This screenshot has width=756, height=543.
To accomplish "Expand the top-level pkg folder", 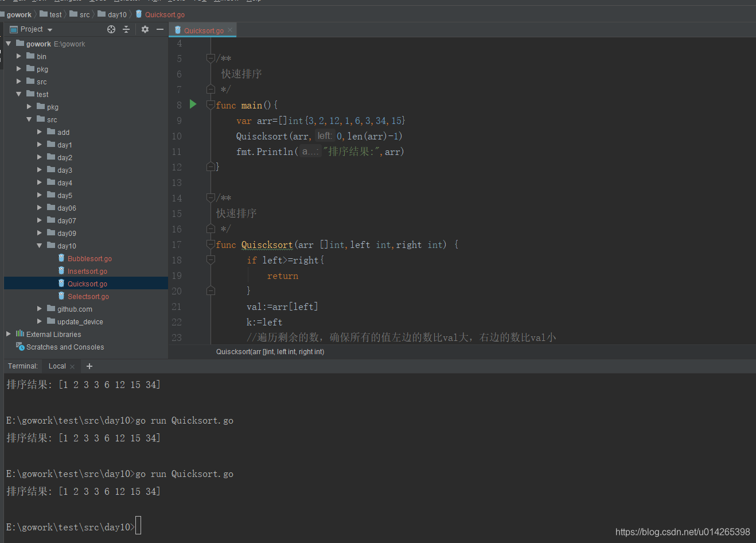I will [x=19, y=69].
